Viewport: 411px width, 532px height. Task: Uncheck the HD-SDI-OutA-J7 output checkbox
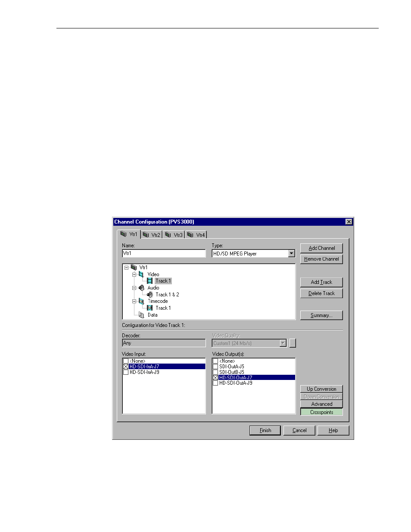(215, 377)
